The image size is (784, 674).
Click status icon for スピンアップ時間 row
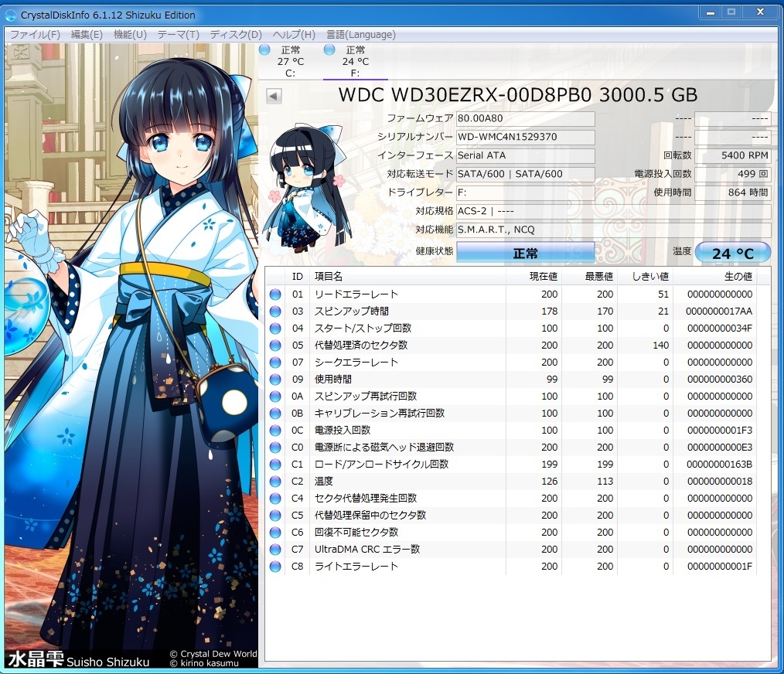[275, 311]
